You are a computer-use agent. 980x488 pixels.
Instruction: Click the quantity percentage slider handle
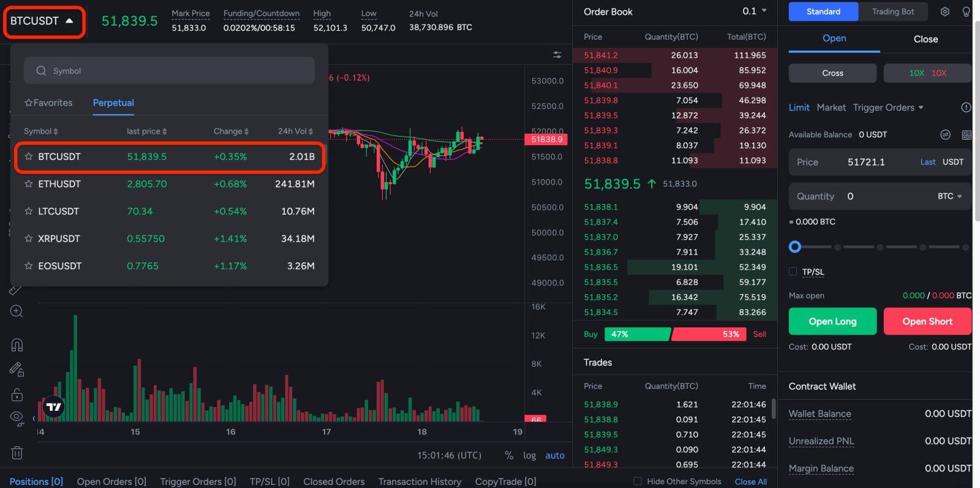794,246
